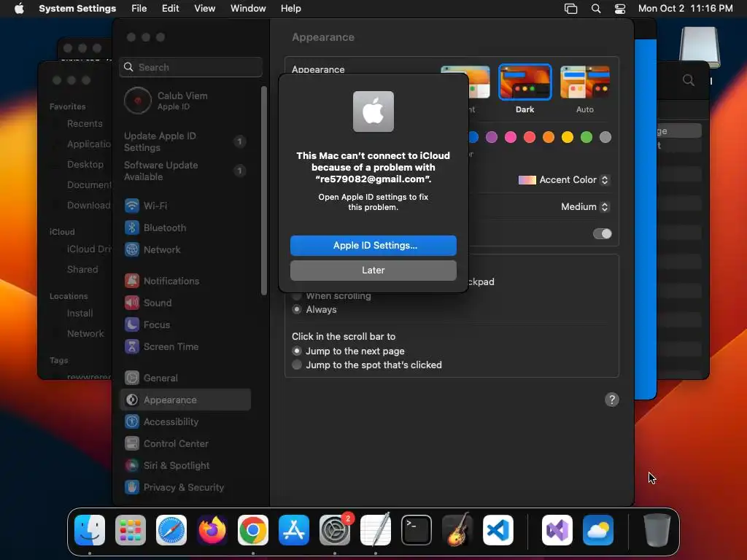Open Control Center icon in sidebar
Viewport: 747px width, 560px height.
pyautogui.click(x=132, y=444)
